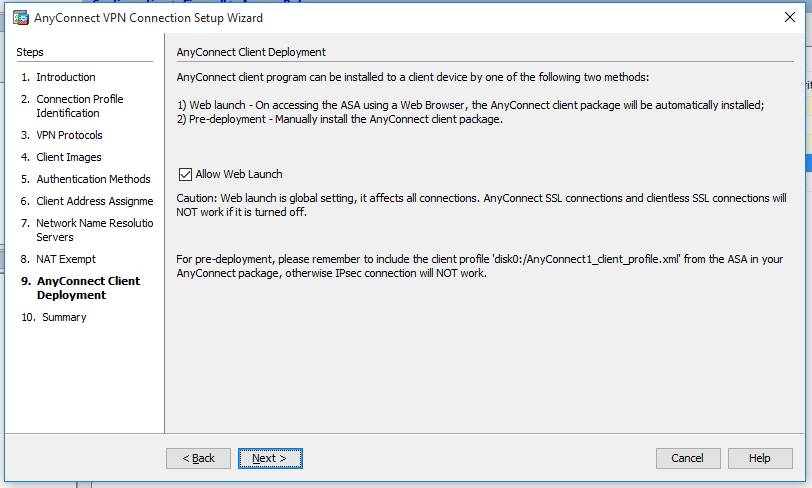812x488 pixels.
Task: Go back with the Back button
Action: (x=198, y=458)
